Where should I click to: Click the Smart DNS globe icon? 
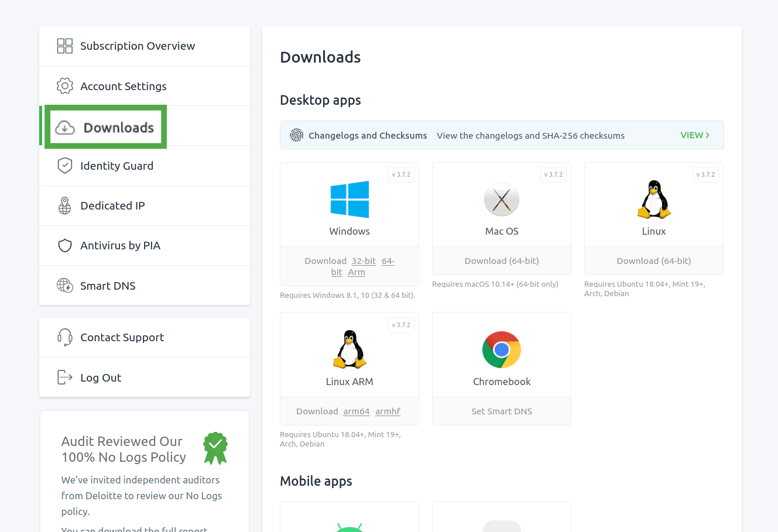coord(65,286)
